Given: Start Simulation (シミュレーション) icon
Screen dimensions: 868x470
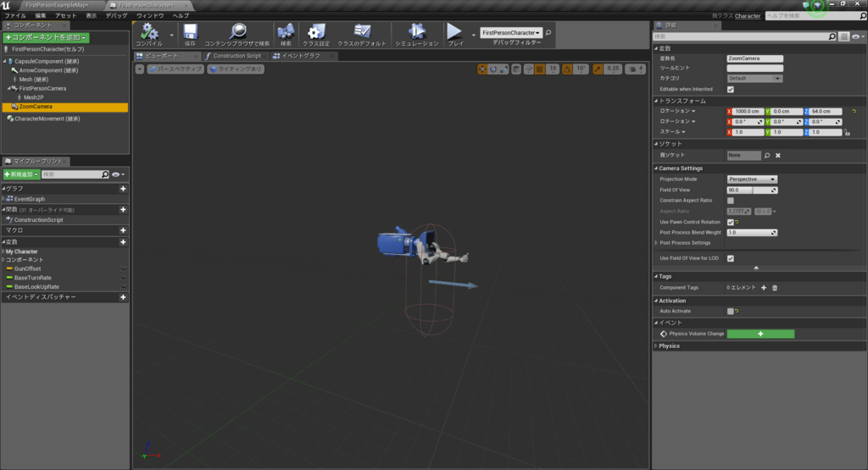Looking at the screenshot, I should click(417, 31).
